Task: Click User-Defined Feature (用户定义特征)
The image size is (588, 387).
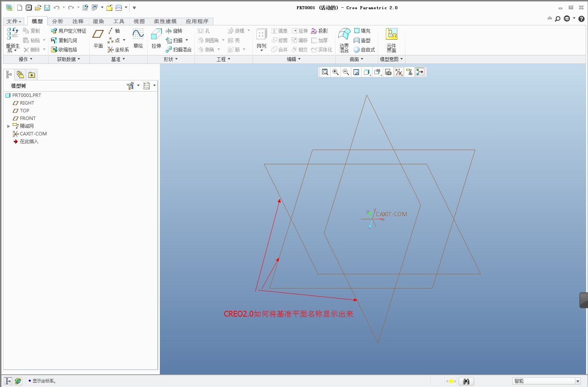Action: point(69,31)
